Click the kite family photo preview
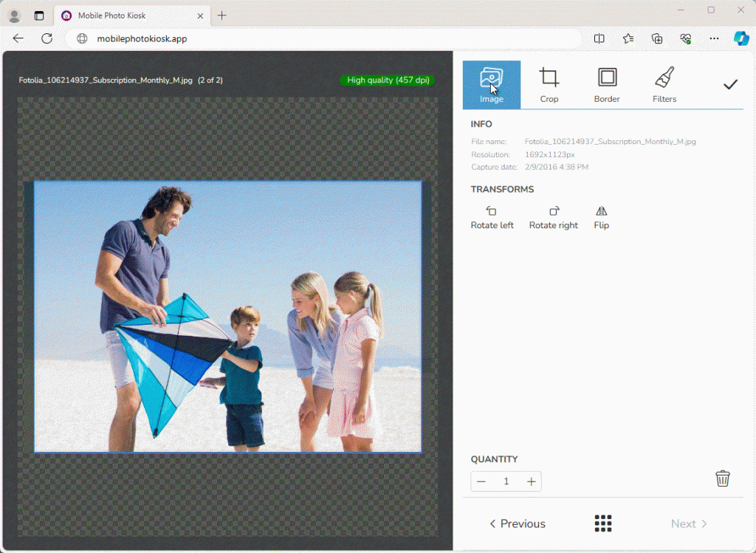 pos(227,316)
